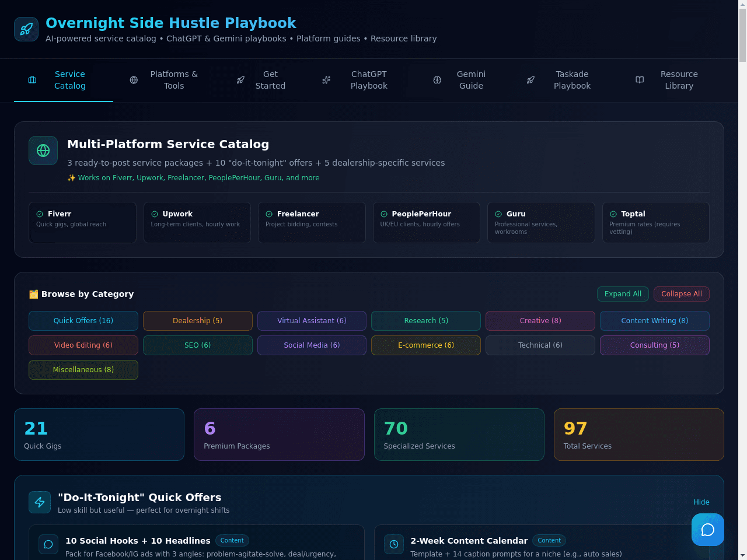Image resolution: width=747 pixels, height=560 pixels.
Task: Toggle the Quick Offers (16) category filter
Action: click(x=83, y=321)
